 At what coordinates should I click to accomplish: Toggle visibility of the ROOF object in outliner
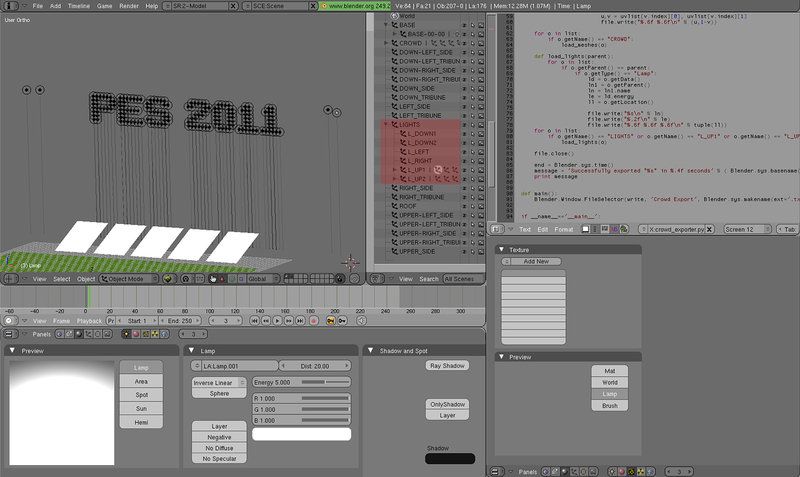point(464,206)
